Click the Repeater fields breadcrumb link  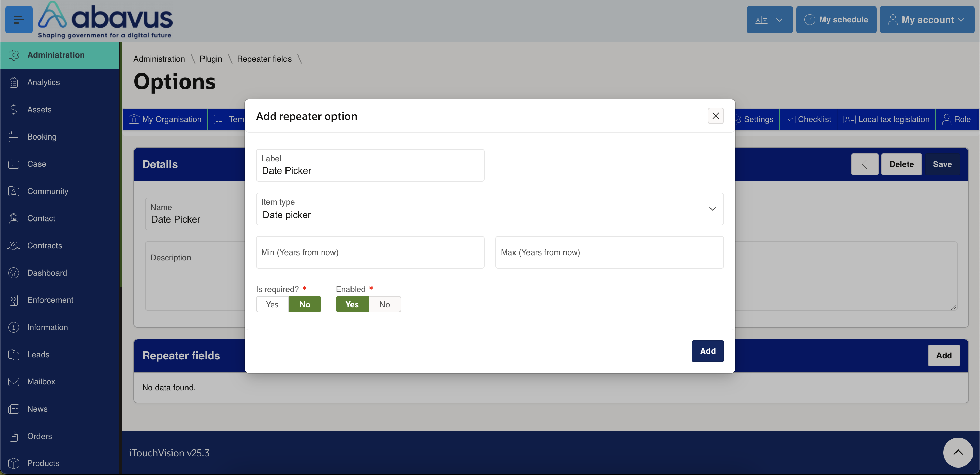click(x=264, y=59)
